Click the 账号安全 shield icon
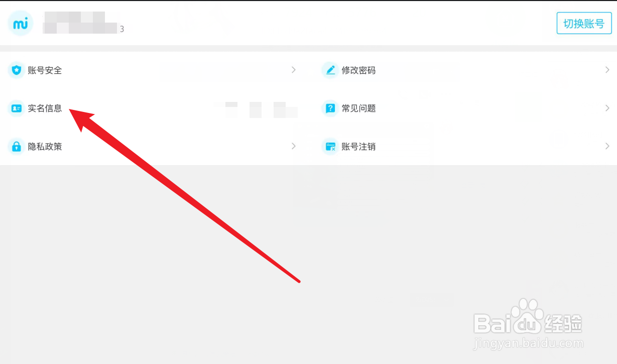 click(17, 70)
